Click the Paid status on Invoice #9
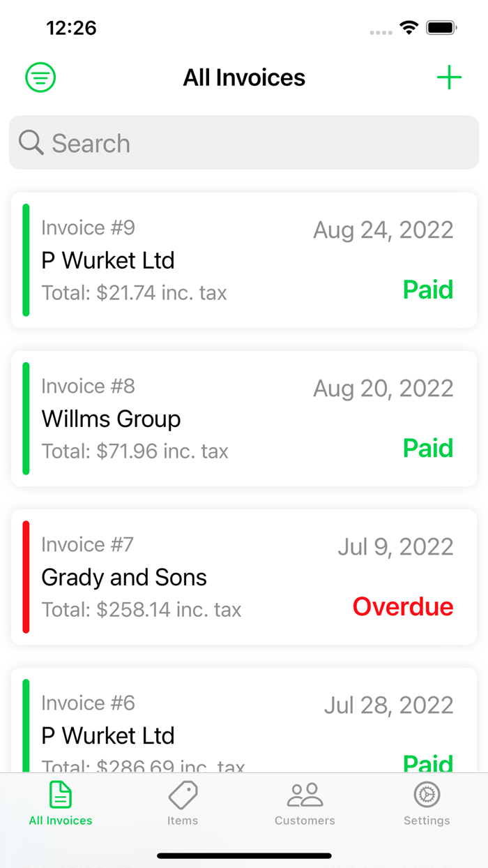 click(x=427, y=290)
